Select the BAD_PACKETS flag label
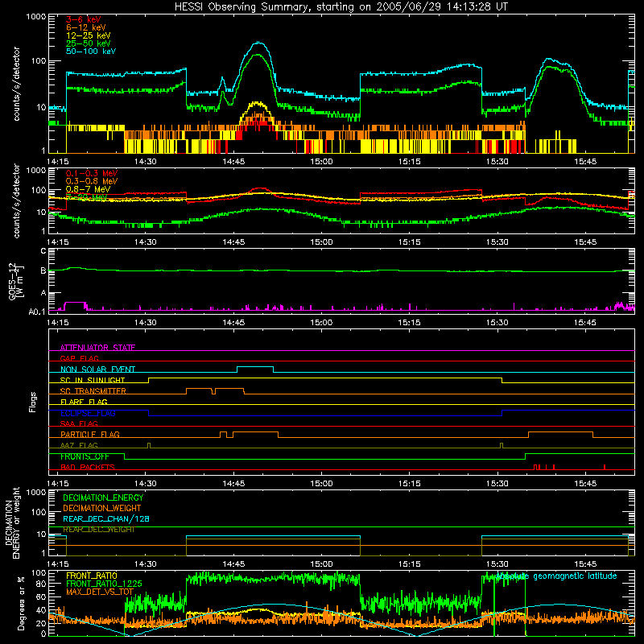644x644 pixels. [x=88, y=467]
